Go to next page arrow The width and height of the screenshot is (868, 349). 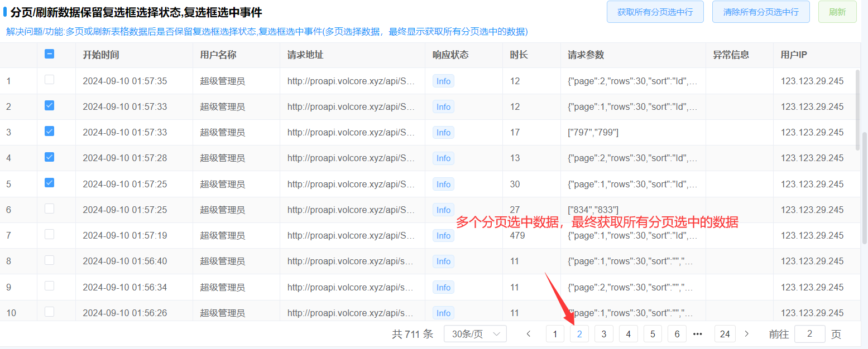747,334
